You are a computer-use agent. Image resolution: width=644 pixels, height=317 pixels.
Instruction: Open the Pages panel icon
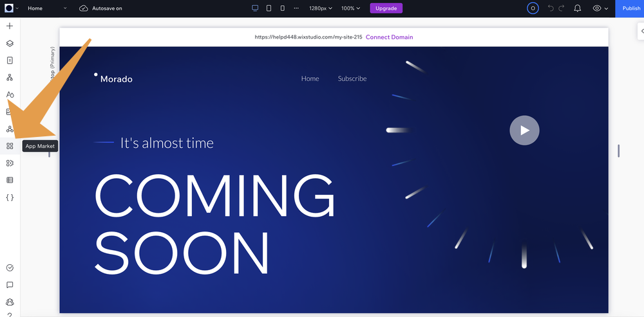[10, 60]
